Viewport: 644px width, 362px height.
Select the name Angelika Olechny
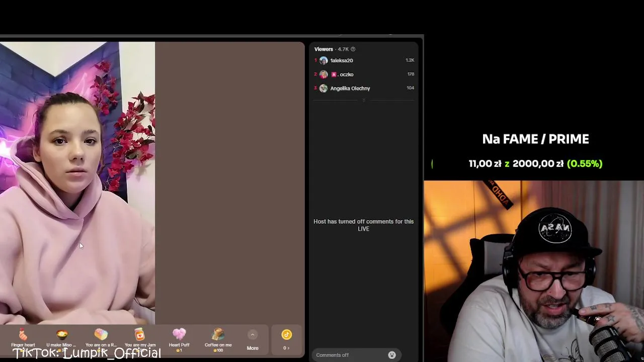[x=350, y=88]
